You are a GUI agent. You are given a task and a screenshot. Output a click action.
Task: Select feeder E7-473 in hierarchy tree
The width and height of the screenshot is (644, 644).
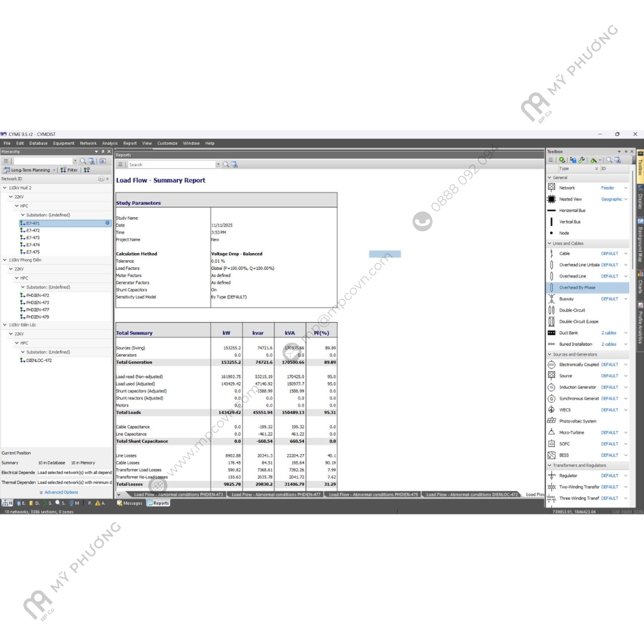pos(33,238)
